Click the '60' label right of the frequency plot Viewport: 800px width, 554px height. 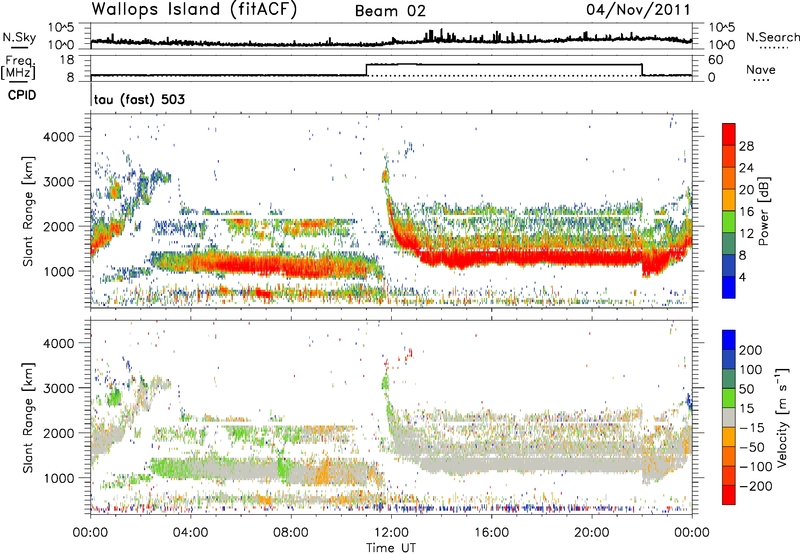716,60
